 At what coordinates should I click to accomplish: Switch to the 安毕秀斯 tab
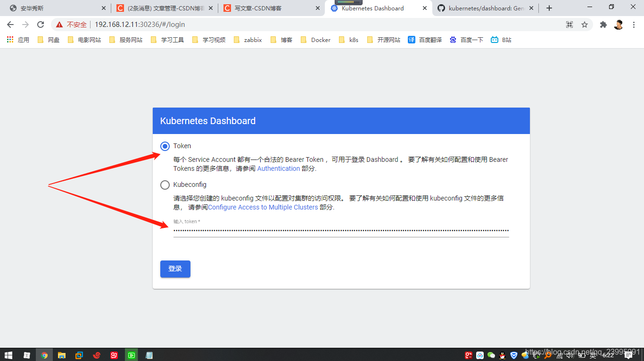[x=57, y=8]
